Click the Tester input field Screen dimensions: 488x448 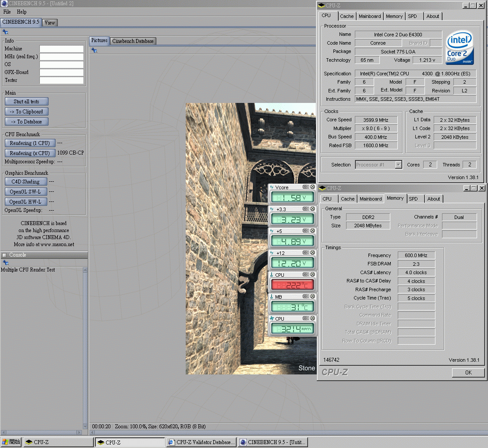click(62, 80)
